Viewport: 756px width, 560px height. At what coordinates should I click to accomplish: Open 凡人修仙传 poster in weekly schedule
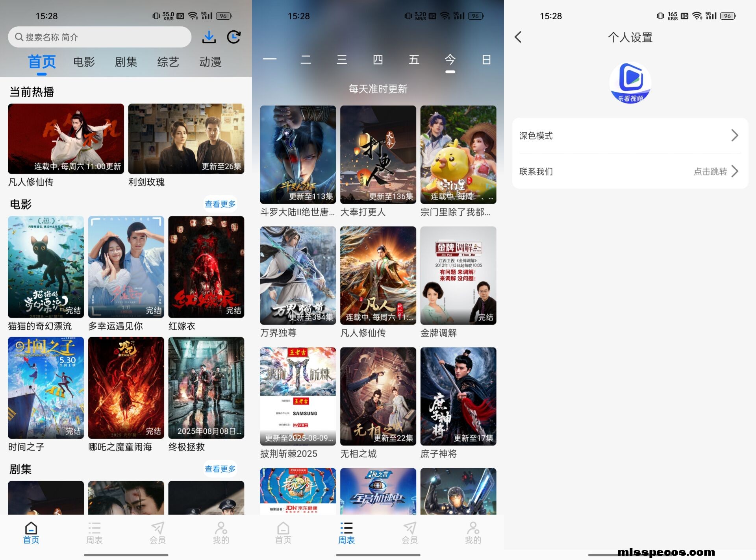tap(378, 275)
